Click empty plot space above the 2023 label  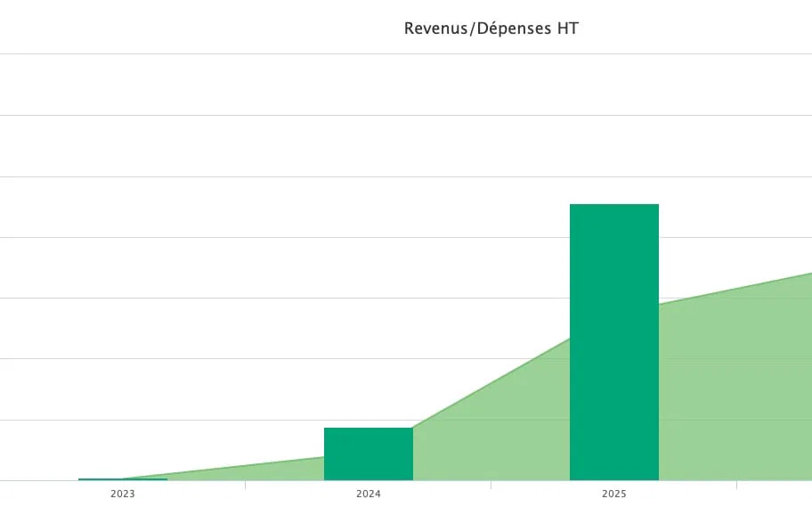tap(122, 267)
